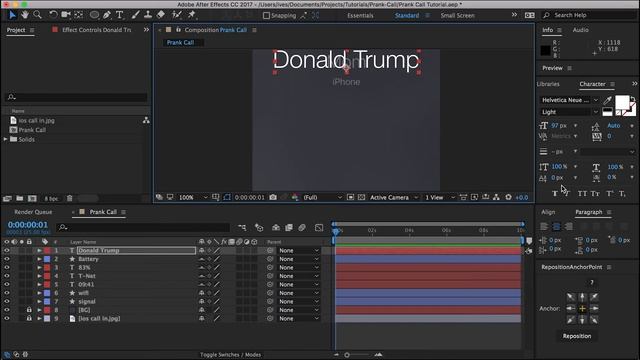
Task: Switch to the Audio tab
Action: [x=580, y=30]
